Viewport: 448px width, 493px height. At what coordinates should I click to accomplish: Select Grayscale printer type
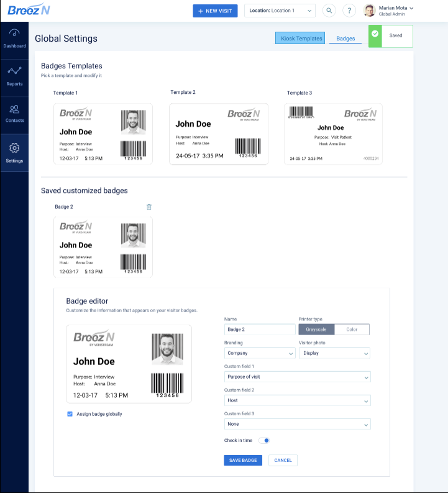pos(316,329)
